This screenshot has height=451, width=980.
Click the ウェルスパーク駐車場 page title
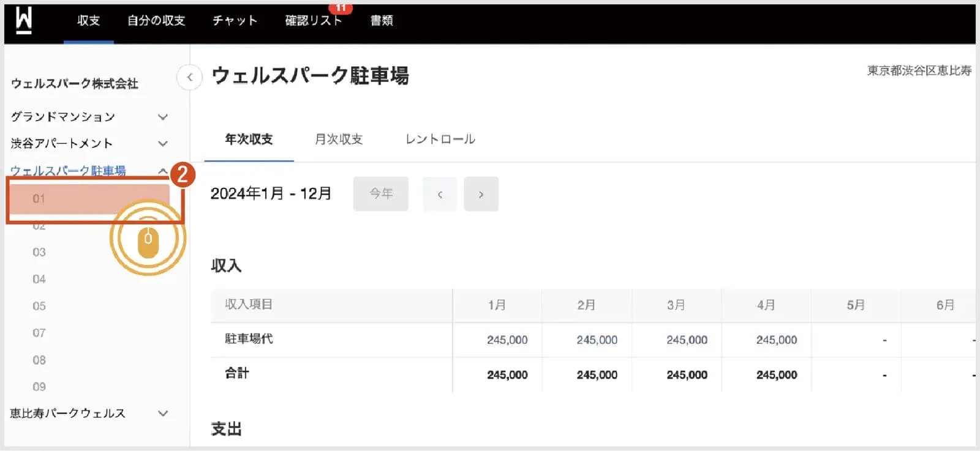310,76
